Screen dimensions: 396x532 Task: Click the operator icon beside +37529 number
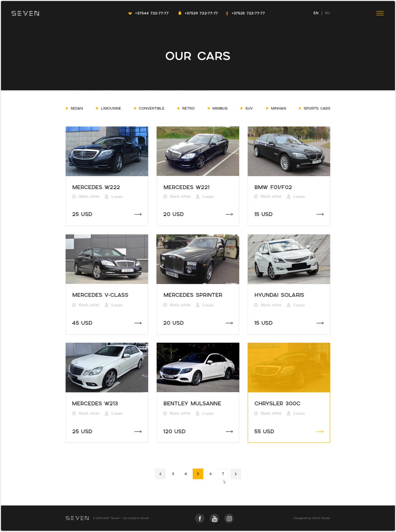pyautogui.click(x=180, y=13)
